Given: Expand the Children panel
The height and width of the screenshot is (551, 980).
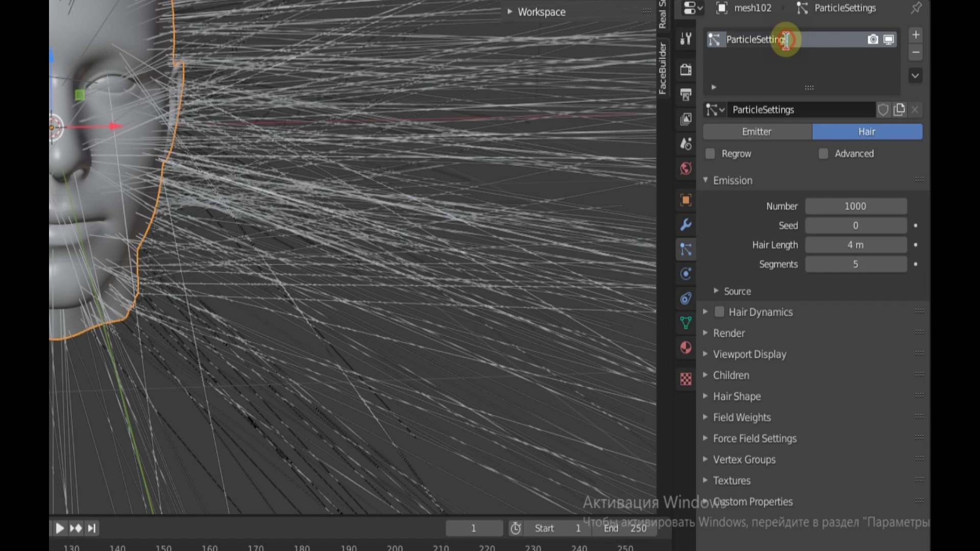Looking at the screenshot, I should (x=731, y=375).
